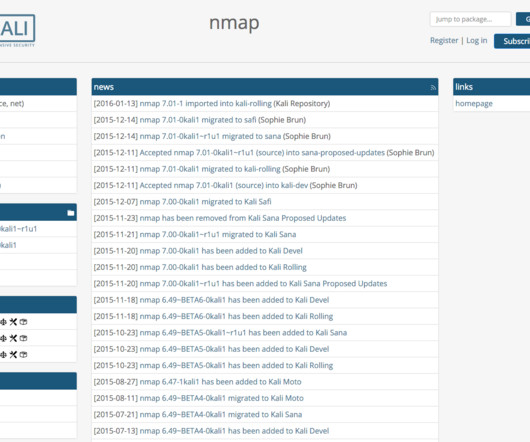This screenshot has width=530, height=442.
Task: Open 'nmap 7.01-0kali1~r1u1 migrated to sana' news
Action: click(210, 136)
